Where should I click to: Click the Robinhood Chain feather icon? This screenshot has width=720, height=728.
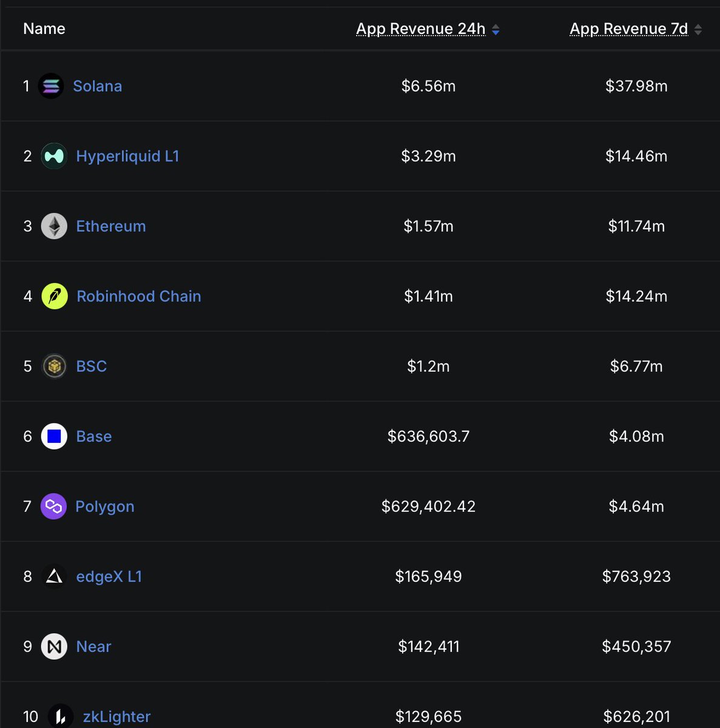55,296
